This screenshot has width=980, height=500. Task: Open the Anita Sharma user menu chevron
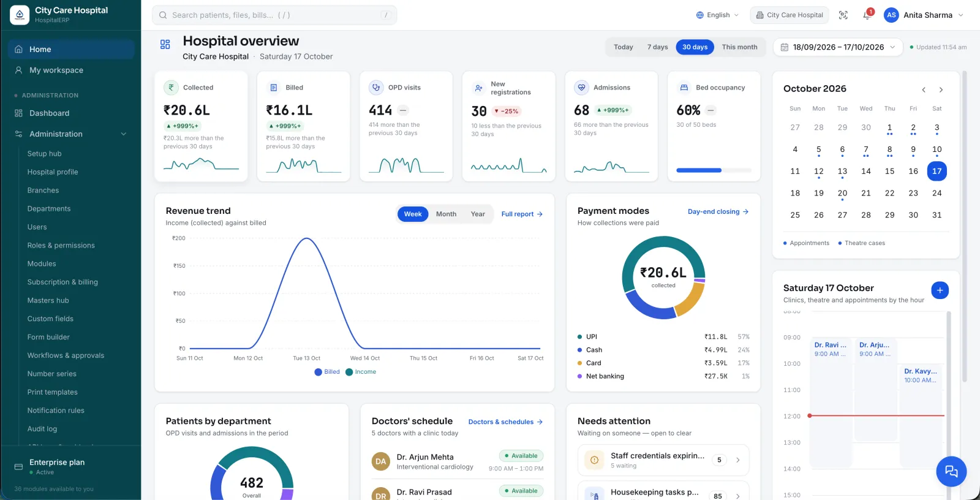point(960,15)
